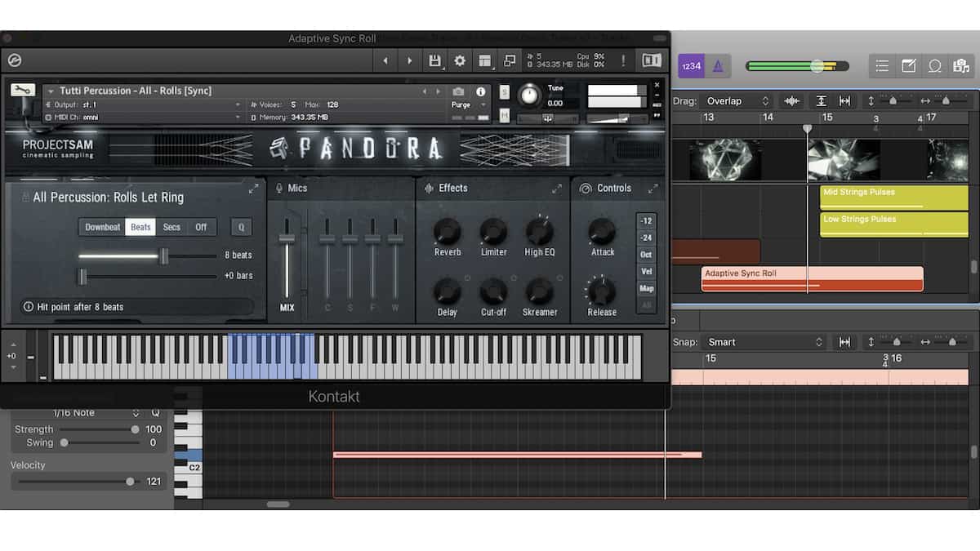Click the exclamation panic icon in Kontakt
The image size is (980, 551).
pyautogui.click(x=623, y=60)
